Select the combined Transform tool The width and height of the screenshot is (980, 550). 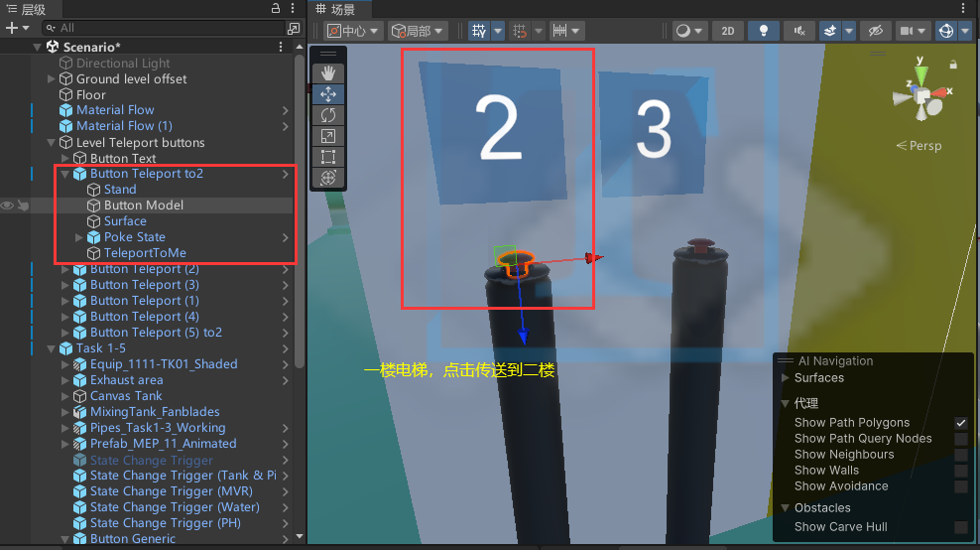328,178
